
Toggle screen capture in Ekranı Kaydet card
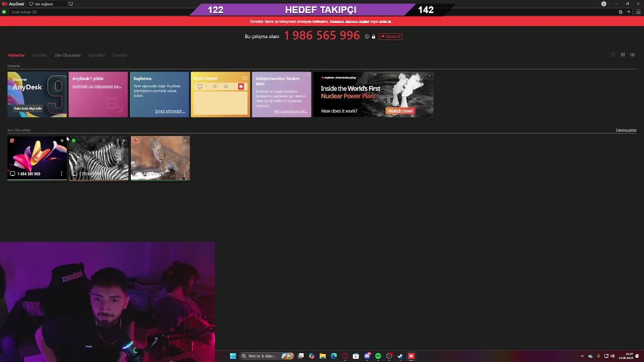200,86
